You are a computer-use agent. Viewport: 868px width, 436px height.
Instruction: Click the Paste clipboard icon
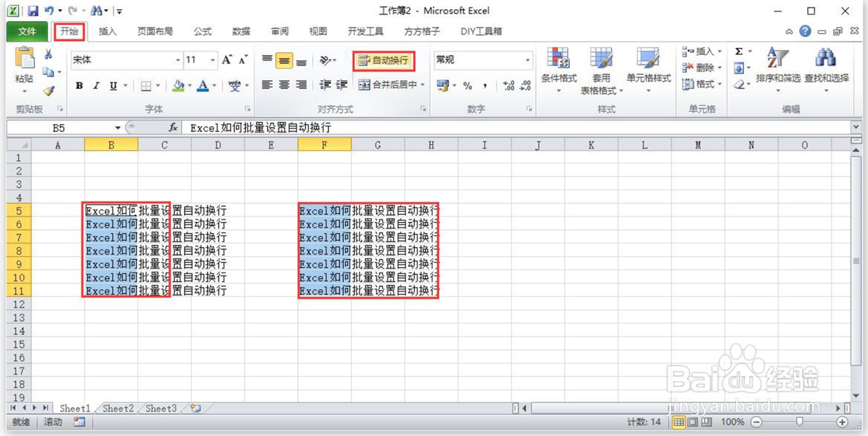24,58
